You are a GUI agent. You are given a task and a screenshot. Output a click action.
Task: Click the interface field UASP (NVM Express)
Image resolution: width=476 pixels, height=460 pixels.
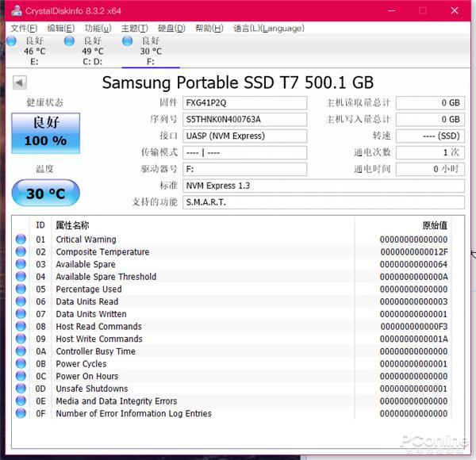point(244,136)
